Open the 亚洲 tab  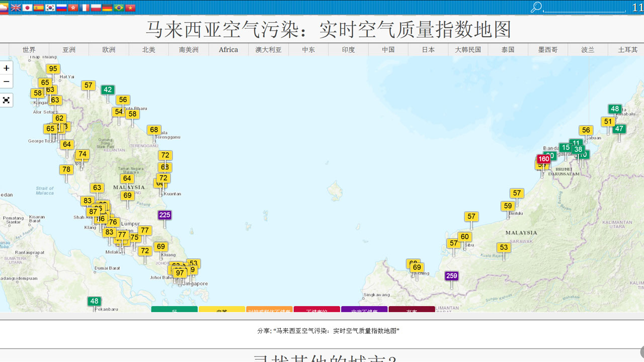(x=69, y=49)
